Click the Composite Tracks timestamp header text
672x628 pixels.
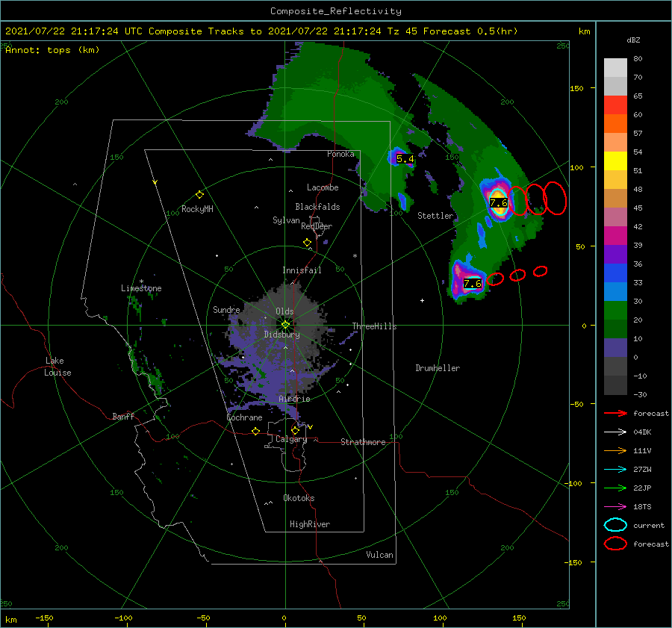coord(261,31)
